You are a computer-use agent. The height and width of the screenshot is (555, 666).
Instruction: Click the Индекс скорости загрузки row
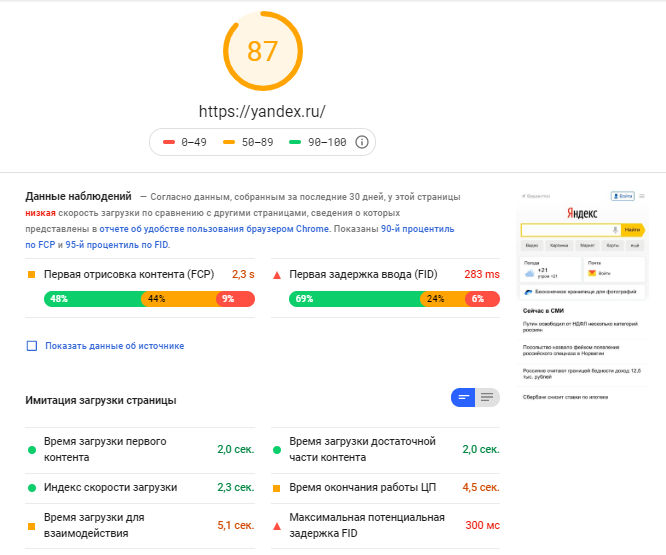click(x=140, y=488)
